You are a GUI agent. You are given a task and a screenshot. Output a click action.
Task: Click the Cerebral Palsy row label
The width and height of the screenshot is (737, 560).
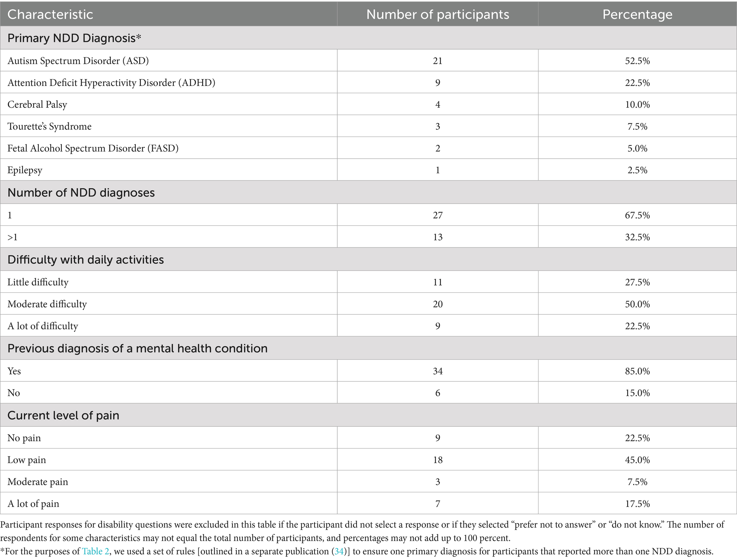pyautogui.click(x=37, y=104)
